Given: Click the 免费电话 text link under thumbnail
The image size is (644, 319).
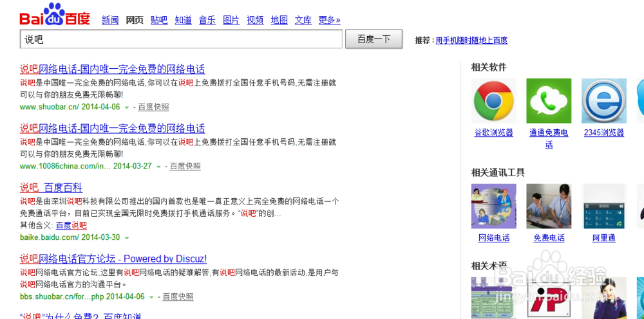Looking at the screenshot, I should pos(549,238).
